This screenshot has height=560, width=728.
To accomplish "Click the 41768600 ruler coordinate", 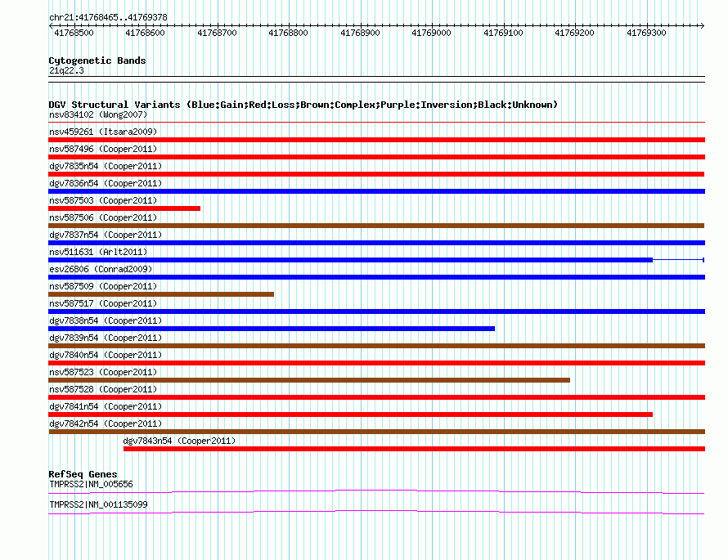I will coord(146,33).
